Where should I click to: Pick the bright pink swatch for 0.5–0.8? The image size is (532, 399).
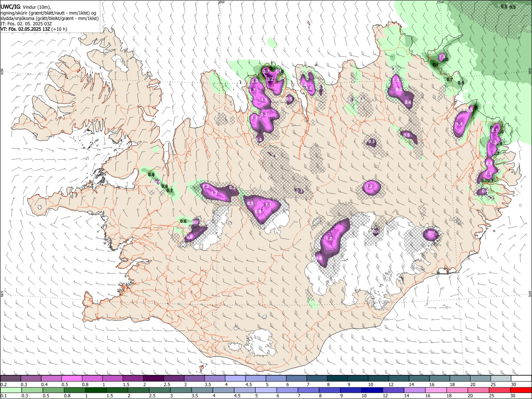pos(71,378)
